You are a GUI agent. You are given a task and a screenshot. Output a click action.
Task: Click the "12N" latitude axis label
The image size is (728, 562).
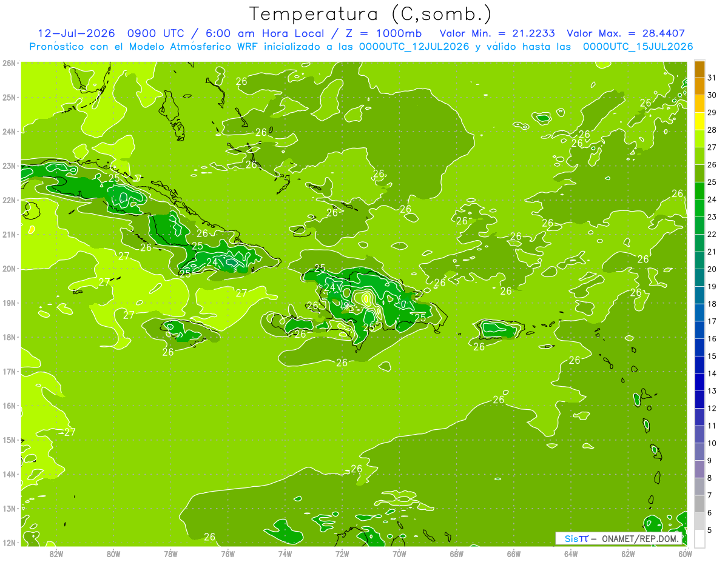click(9, 543)
